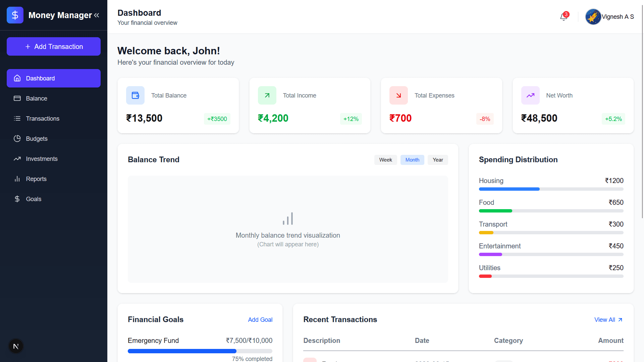Open the notification bell

click(563, 17)
